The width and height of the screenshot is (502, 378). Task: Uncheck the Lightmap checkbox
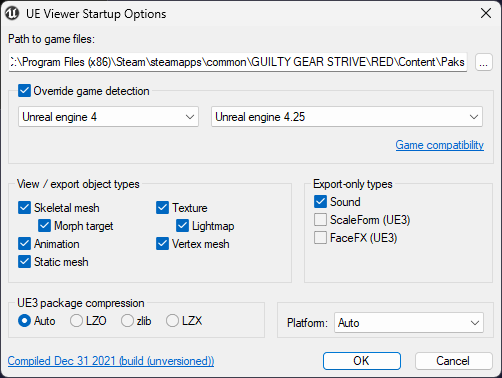point(182,226)
